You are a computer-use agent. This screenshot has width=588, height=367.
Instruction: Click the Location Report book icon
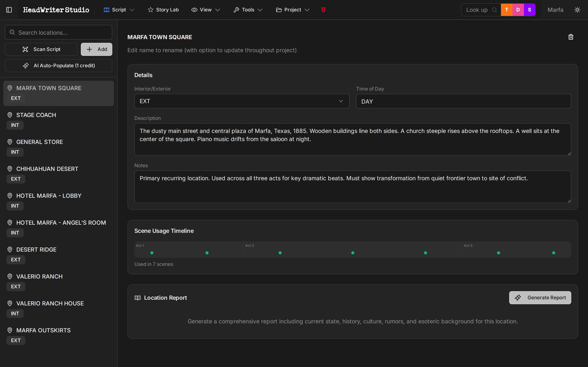138,298
